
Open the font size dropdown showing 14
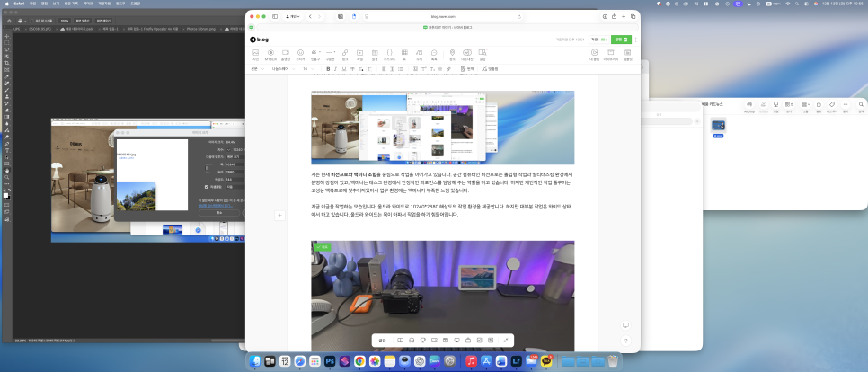pyautogui.click(x=308, y=69)
